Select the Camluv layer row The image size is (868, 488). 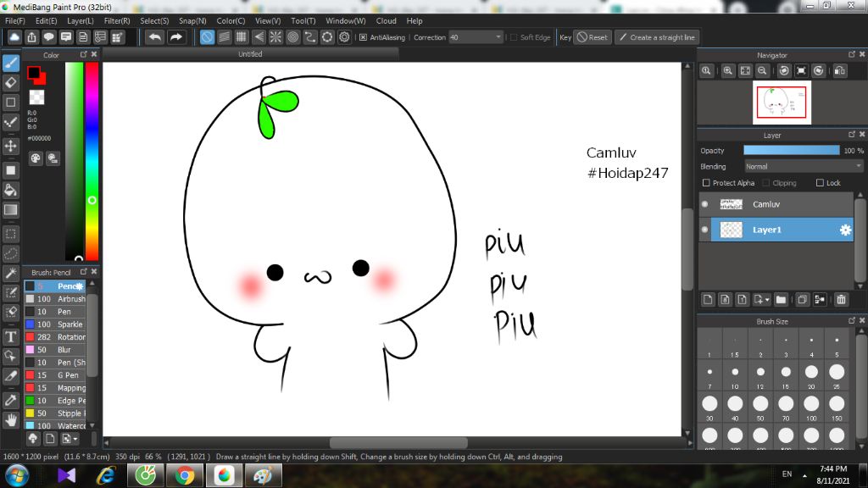(x=776, y=204)
